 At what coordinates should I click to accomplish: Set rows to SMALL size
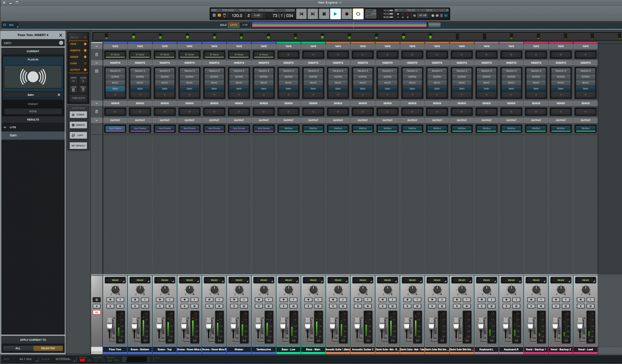tap(83, 89)
